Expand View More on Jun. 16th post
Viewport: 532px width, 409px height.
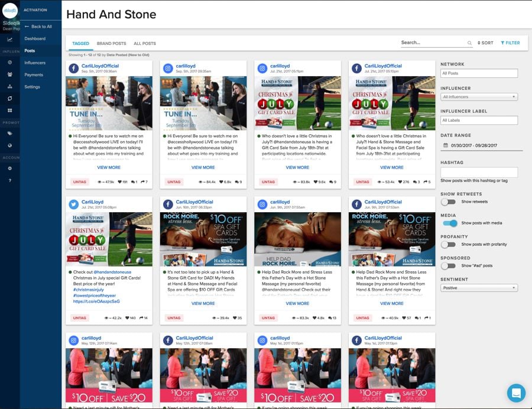tap(203, 304)
